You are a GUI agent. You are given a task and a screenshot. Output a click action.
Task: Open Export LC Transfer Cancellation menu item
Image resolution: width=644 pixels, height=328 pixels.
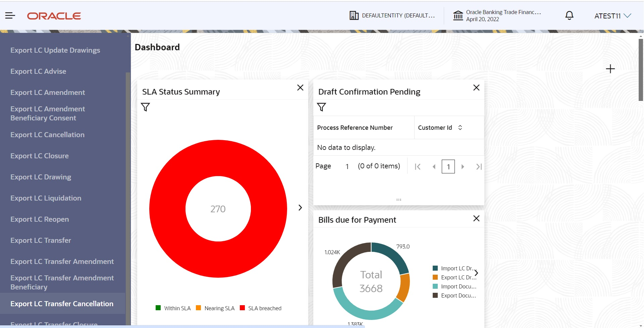click(62, 304)
